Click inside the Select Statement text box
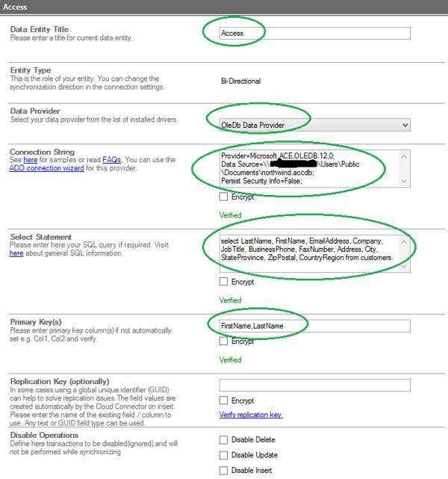Screen dimensions: 448x479 309,253
